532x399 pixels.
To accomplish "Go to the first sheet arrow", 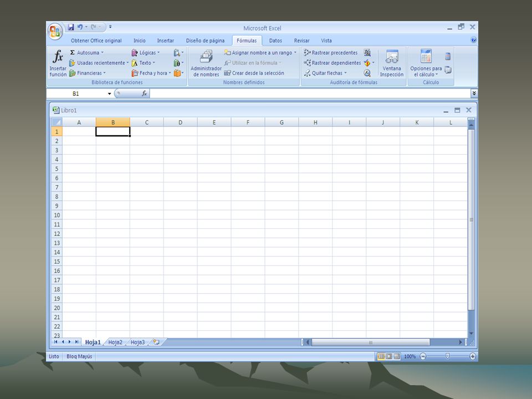I will tap(55, 342).
